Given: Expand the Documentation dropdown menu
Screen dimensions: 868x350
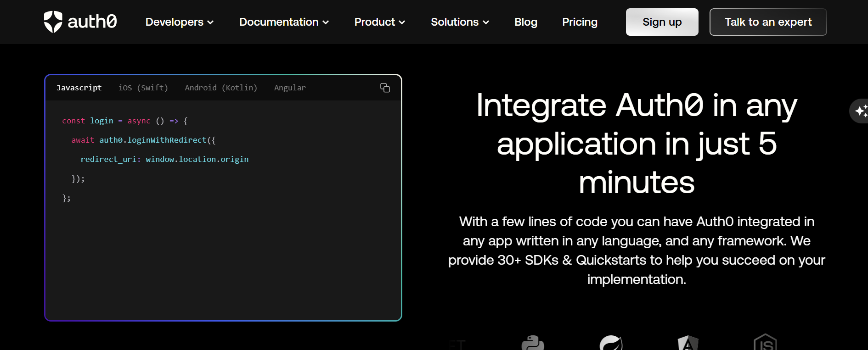Looking at the screenshot, I should point(284,22).
